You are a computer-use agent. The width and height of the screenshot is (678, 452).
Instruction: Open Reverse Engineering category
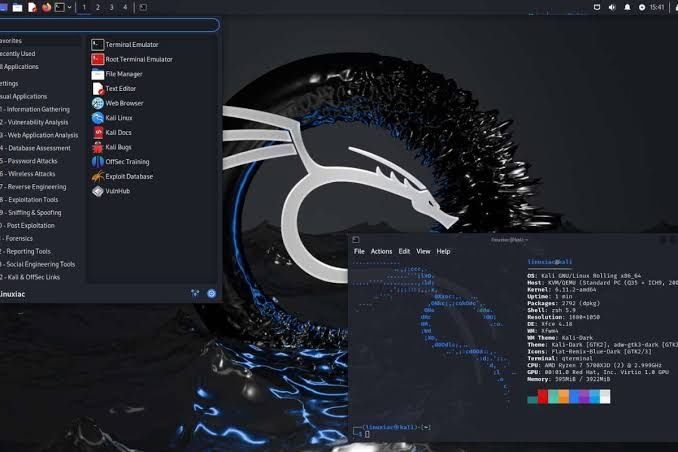[x=33, y=187]
